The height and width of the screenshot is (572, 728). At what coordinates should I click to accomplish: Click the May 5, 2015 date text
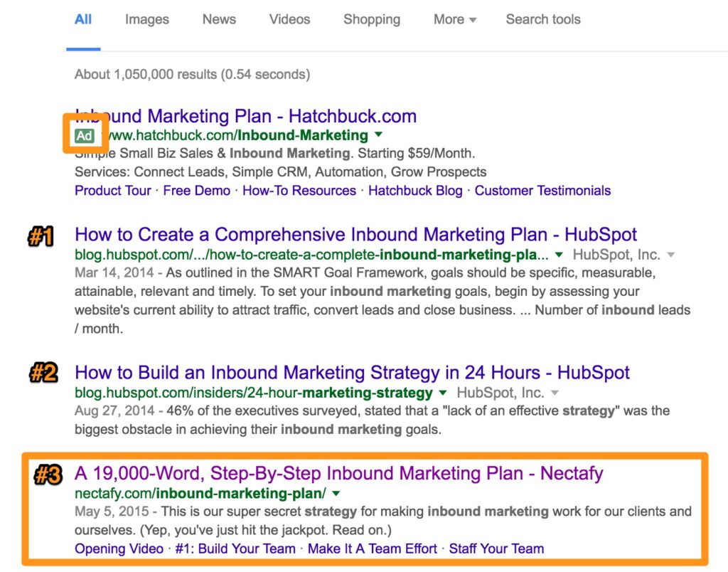[x=112, y=512]
